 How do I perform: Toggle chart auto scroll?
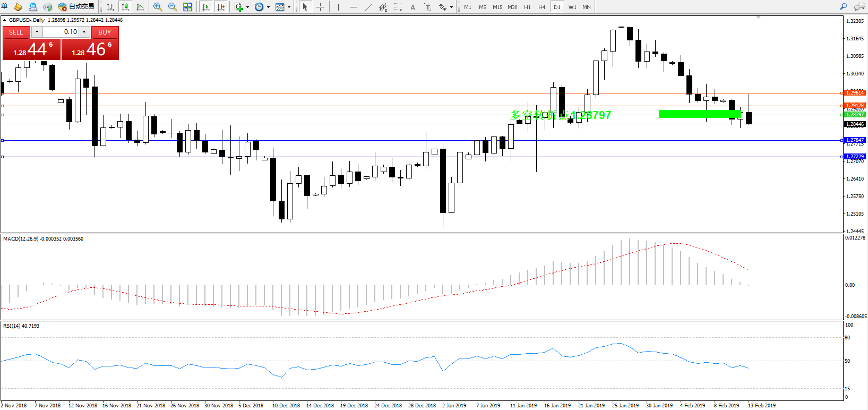click(206, 7)
